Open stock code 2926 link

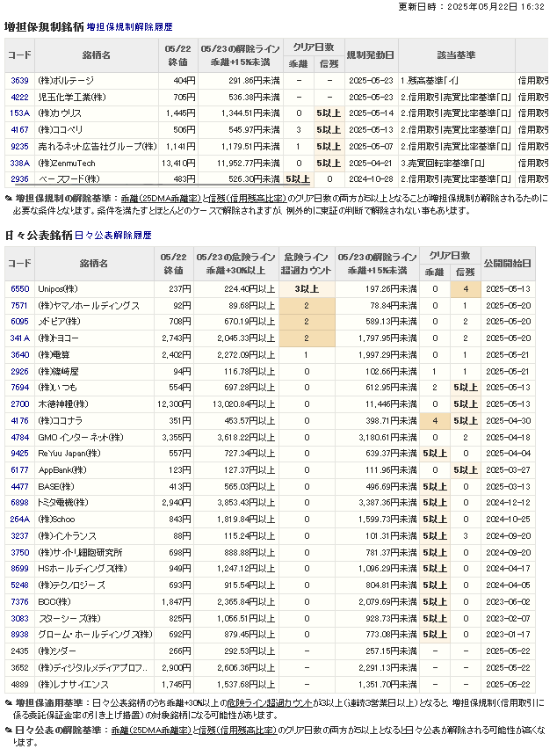tap(19, 372)
